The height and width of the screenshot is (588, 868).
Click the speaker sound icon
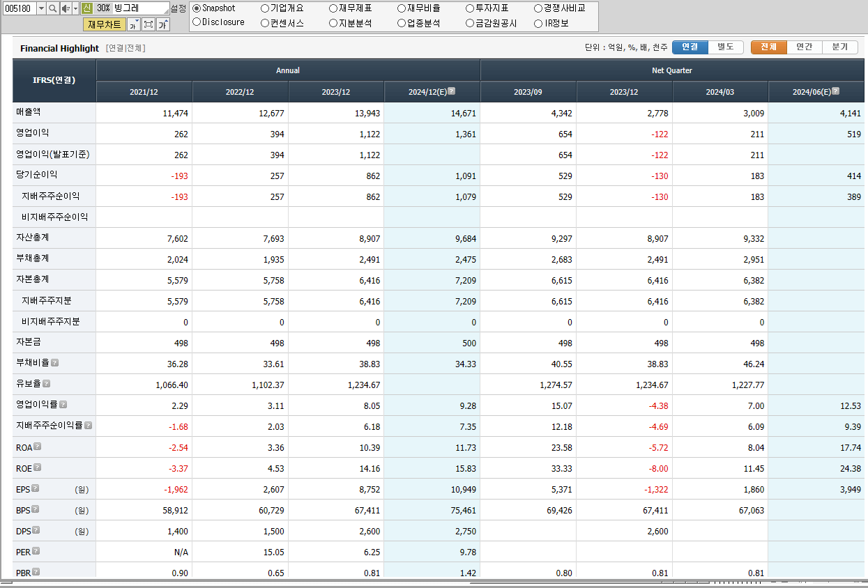point(65,8)
